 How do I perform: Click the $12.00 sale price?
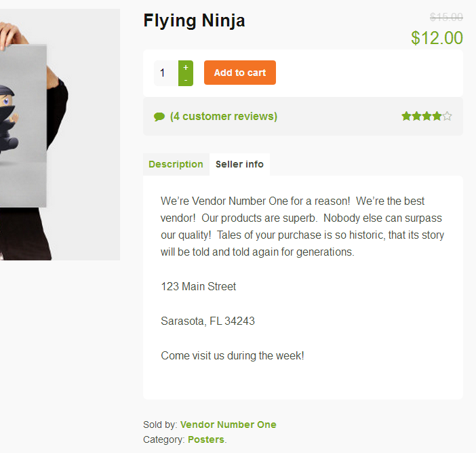[437, 38]
